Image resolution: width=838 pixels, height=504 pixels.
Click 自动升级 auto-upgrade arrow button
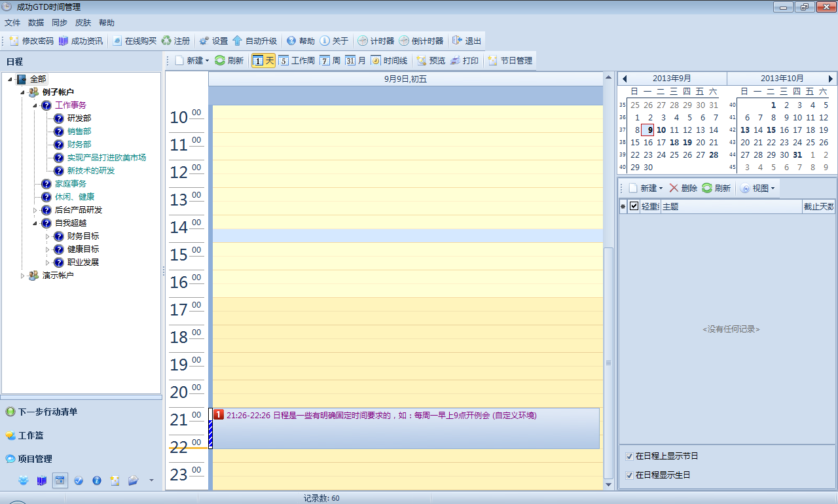point(255,41)
